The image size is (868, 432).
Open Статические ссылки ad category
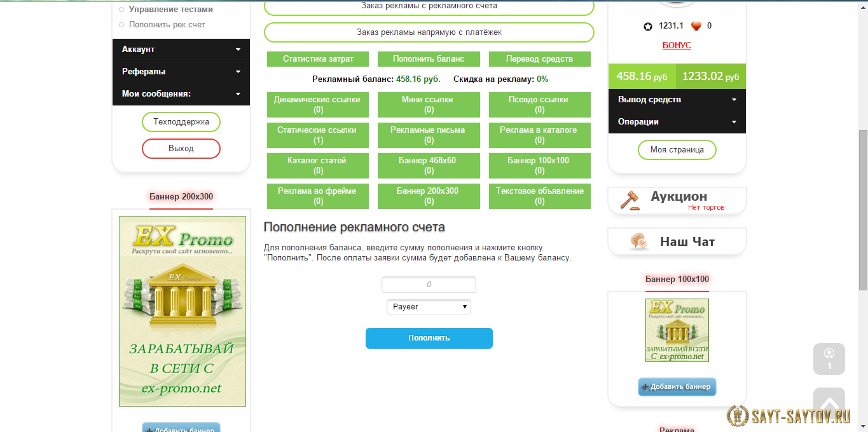(x=318, y=135)
